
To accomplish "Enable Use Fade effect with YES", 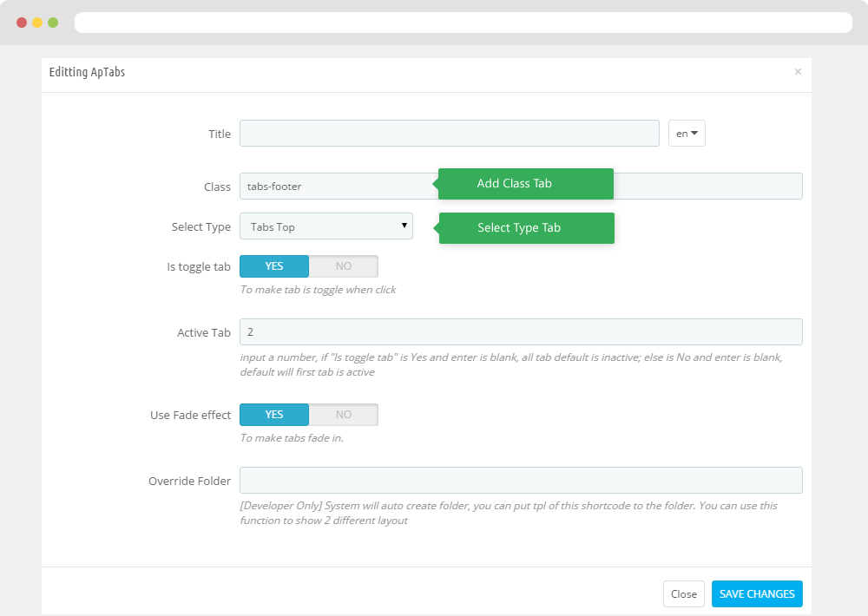I will pos(274,415).
